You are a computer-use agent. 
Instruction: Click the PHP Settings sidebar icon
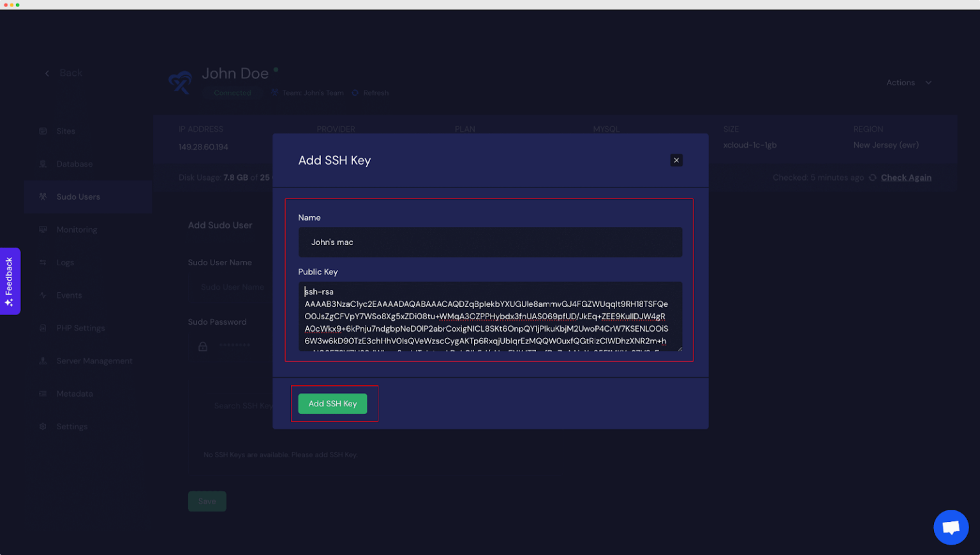[42, 328]
